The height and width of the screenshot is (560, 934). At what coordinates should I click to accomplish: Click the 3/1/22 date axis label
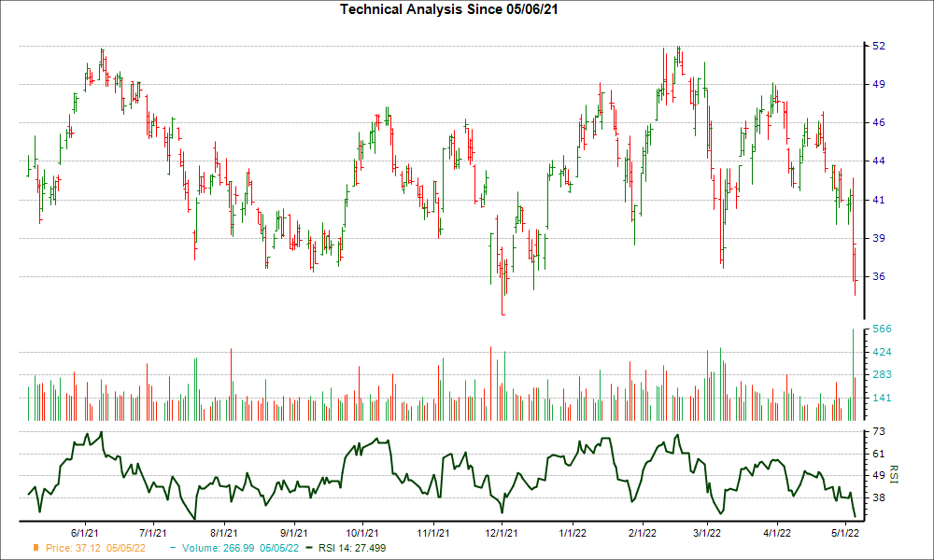coord(706,533)
